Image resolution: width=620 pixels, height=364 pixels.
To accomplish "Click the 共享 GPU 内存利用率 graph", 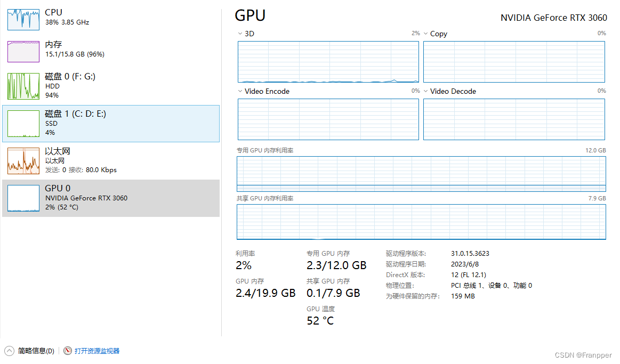I will pyautogui.click(x=421, y=222).
